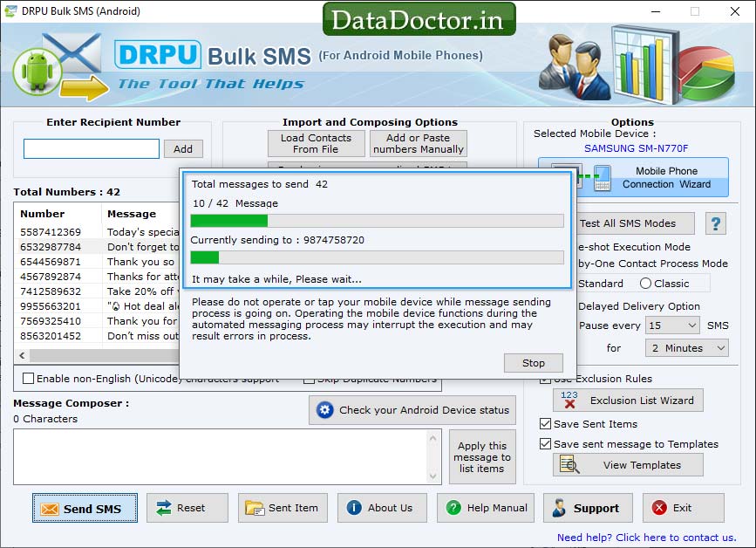Toggle Save sent message to Templates checkbox
The height and width of the screenshot is (548, 756).
point(545,444)
